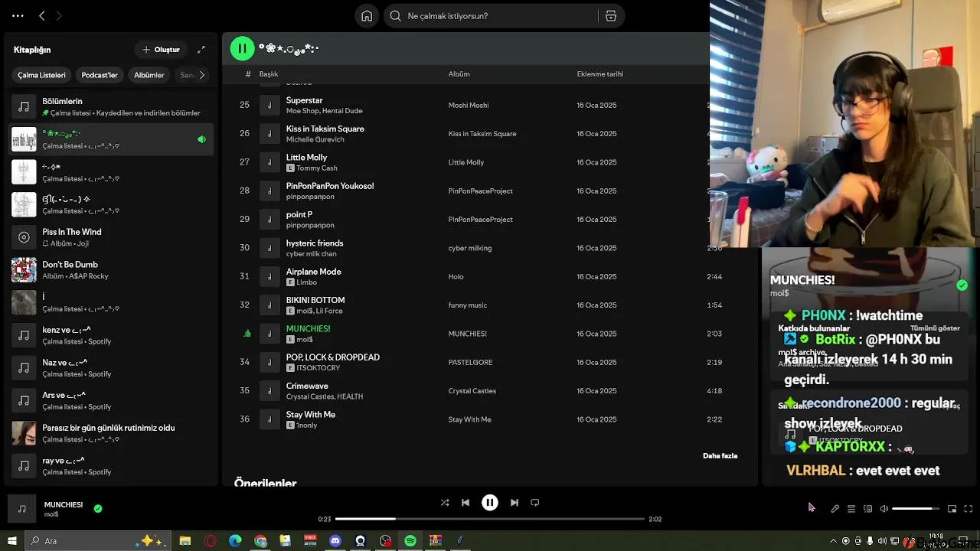Expand the library panel
The height and width of the screenshot is (551, 980).
point(201,50)
